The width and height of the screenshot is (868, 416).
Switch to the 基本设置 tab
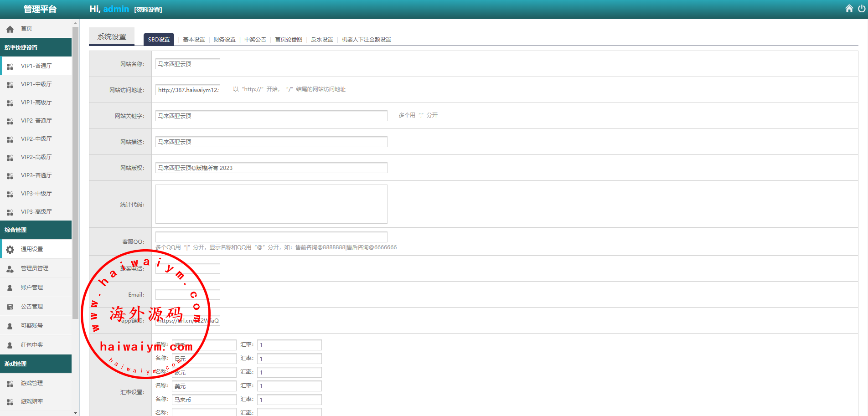pyautogui.click(x=194, y=40)
